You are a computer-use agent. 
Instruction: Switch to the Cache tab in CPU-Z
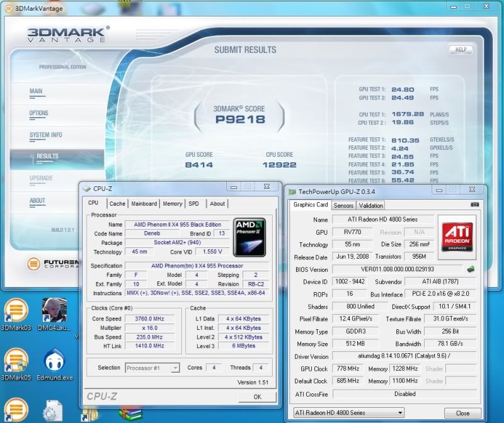(x=117, y=203)
